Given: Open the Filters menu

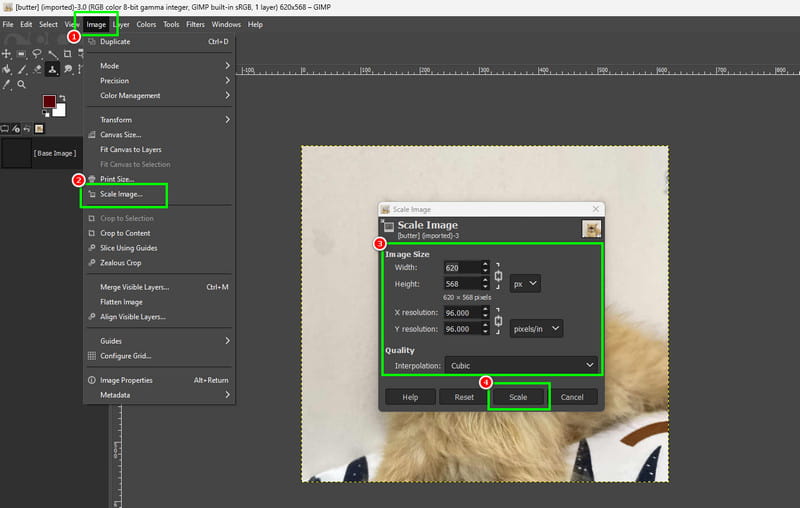Looking at the screenshot, I should point(195,24).
